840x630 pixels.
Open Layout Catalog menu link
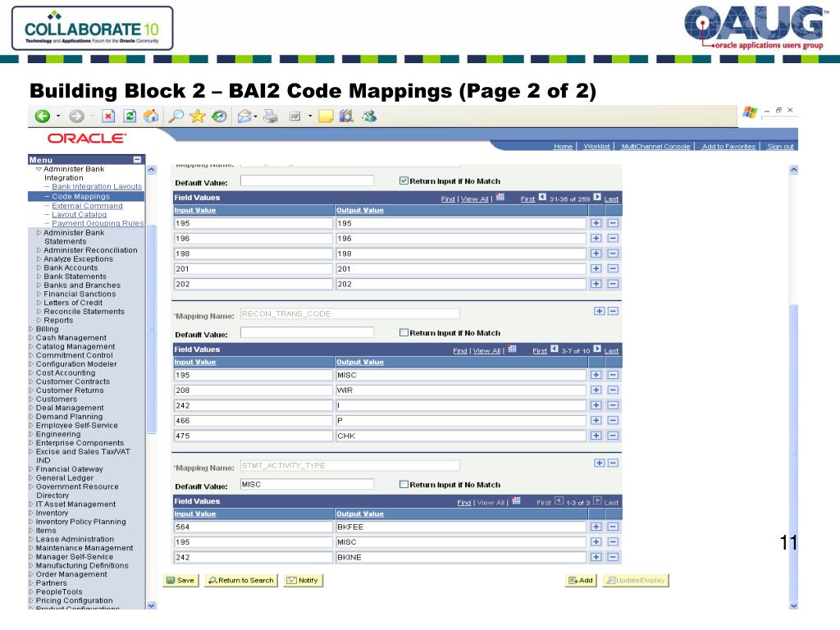click(80, 214)
